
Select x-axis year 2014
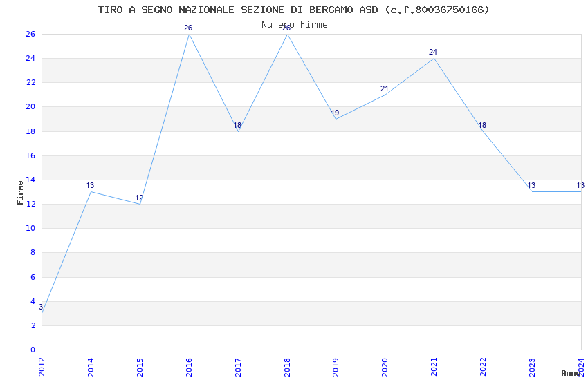tap(91, 367)
